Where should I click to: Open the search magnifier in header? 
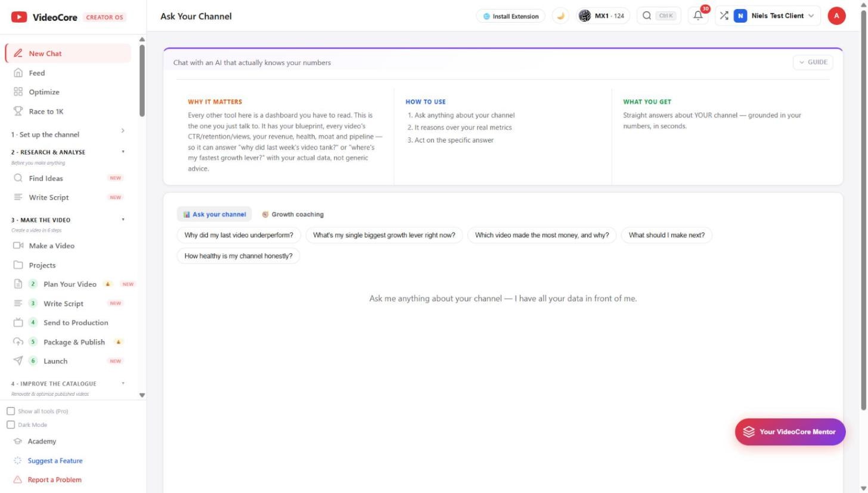tap(647, 16)
